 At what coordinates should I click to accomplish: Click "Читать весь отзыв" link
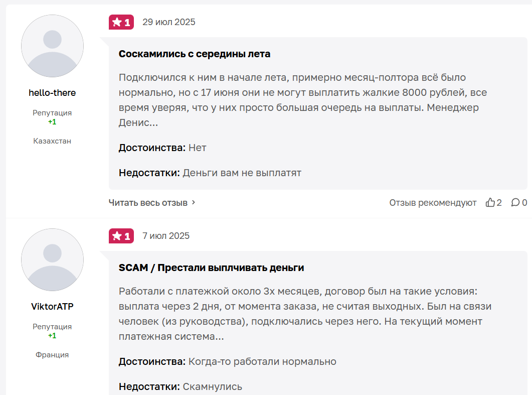[x=148, y=203]
